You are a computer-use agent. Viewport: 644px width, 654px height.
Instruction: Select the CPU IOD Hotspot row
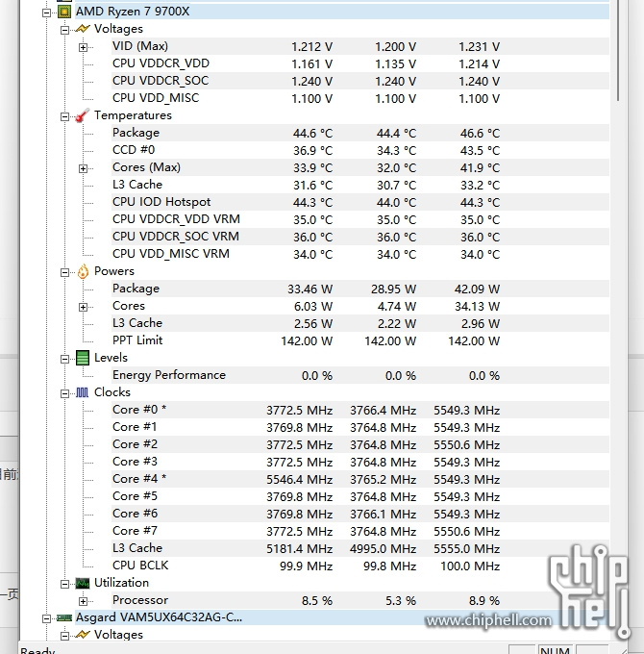[360, 202]
